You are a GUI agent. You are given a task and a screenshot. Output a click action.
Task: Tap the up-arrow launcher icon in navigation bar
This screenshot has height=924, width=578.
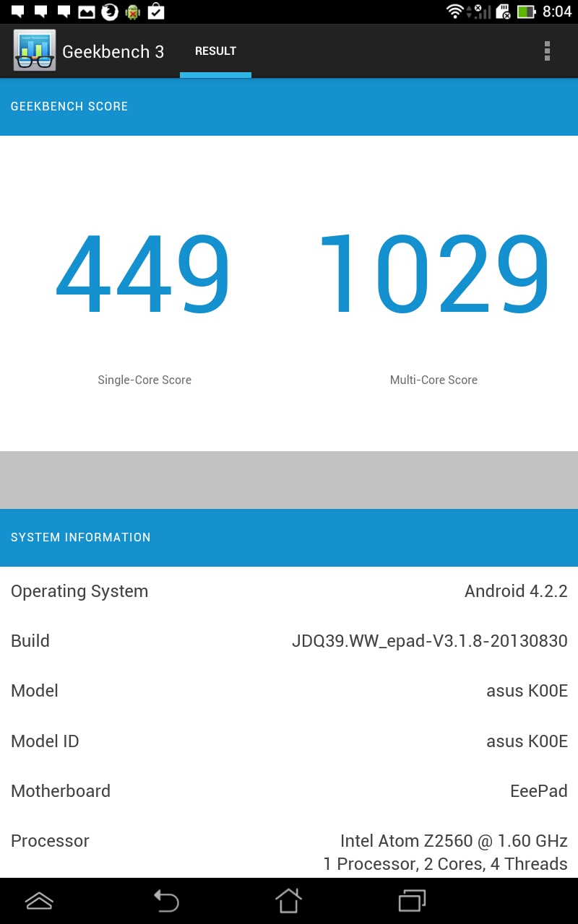coord(39,900)
